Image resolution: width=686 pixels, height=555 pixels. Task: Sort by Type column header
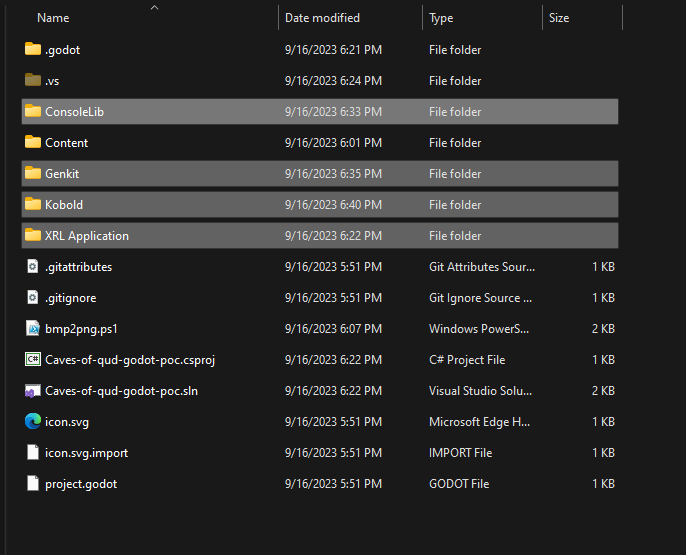coord(441,18)
